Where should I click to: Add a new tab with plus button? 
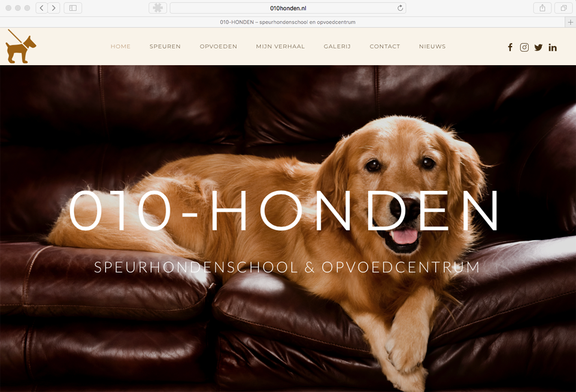[x=570, y=22]
